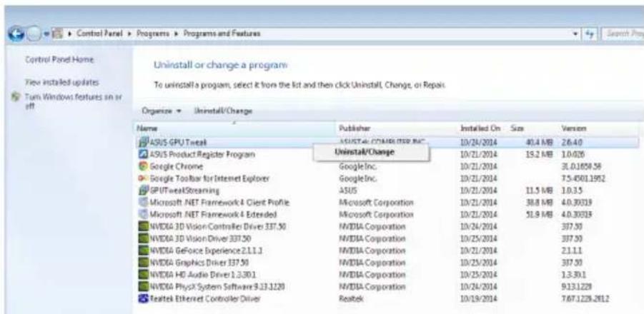Image resolution: width=644 pixels, height=314 pixels.
Task: Open Control Panel Home link
Action: [59, 59]
